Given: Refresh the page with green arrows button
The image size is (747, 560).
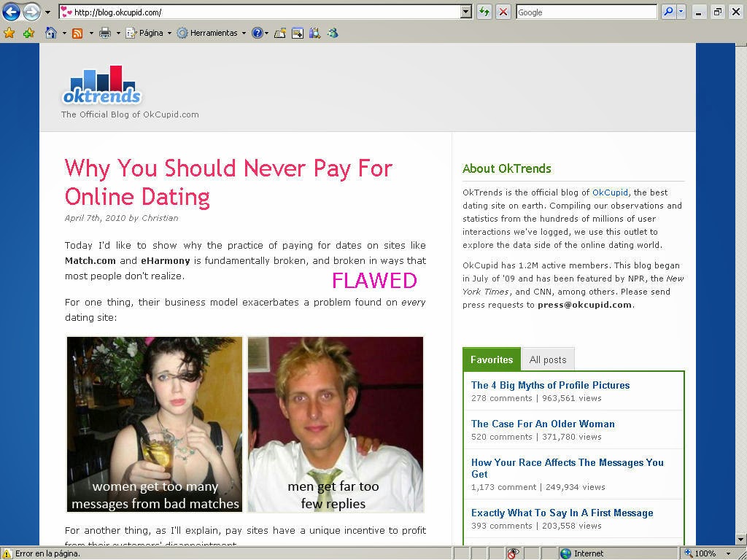Looking at the screenshot, I should click(x=484, y=12).
